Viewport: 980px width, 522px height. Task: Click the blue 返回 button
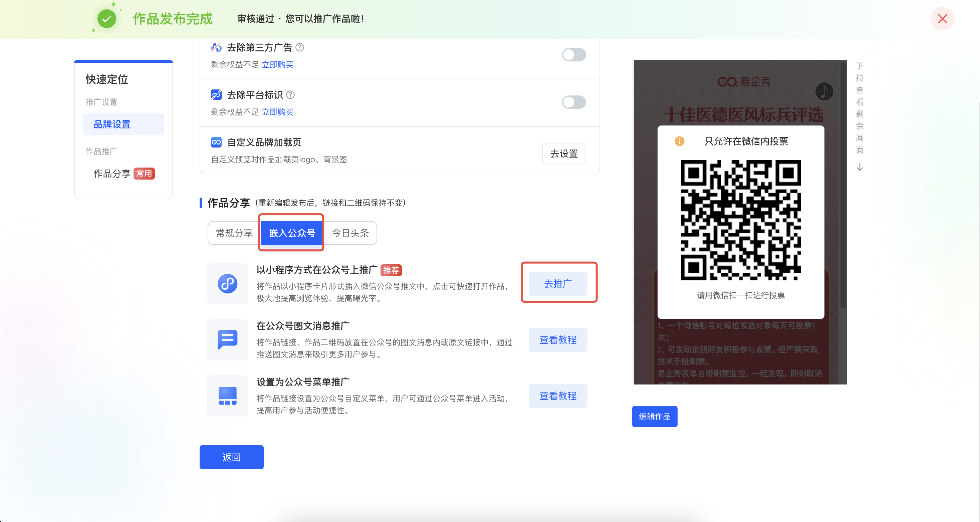231,457
